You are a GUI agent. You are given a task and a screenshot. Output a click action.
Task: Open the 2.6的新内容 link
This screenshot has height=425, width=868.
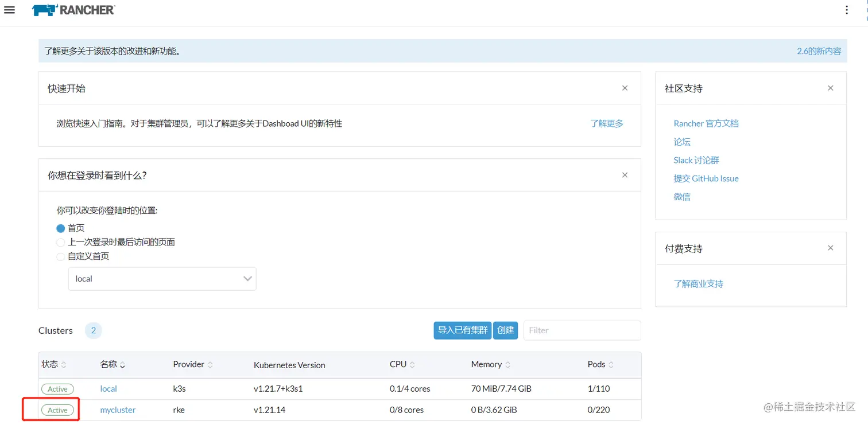(x=819, y=51)
